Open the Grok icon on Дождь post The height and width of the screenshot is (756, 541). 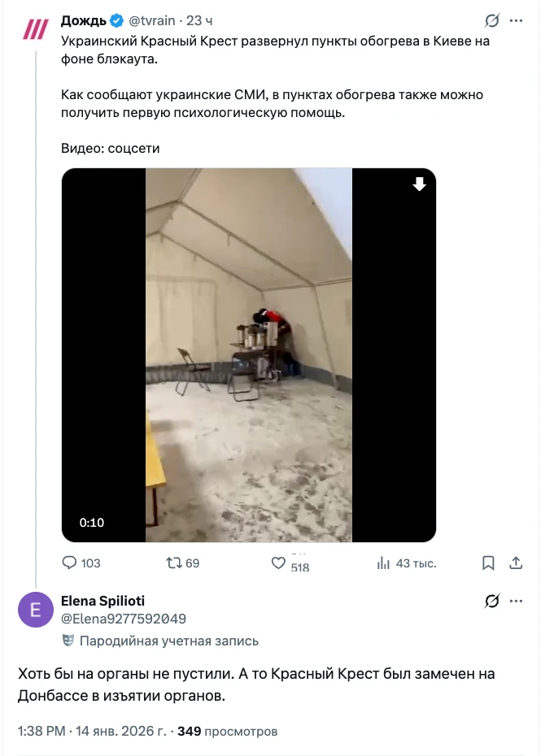tap(491, 21)
